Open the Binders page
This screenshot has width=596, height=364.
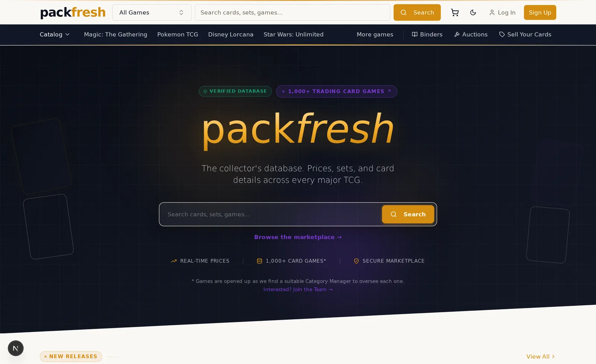pos(427,35)
